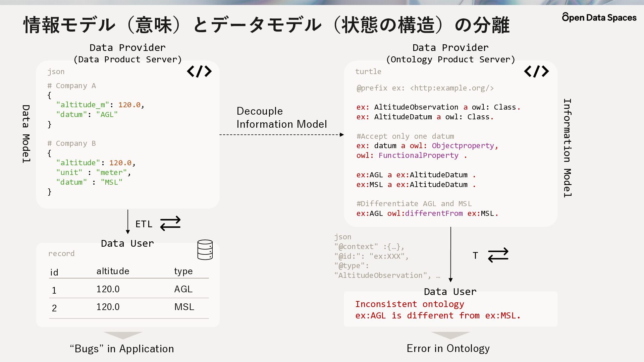Select the record row with type MSL
This screenshot has width=644, height=362.
(x=129, y=307)
